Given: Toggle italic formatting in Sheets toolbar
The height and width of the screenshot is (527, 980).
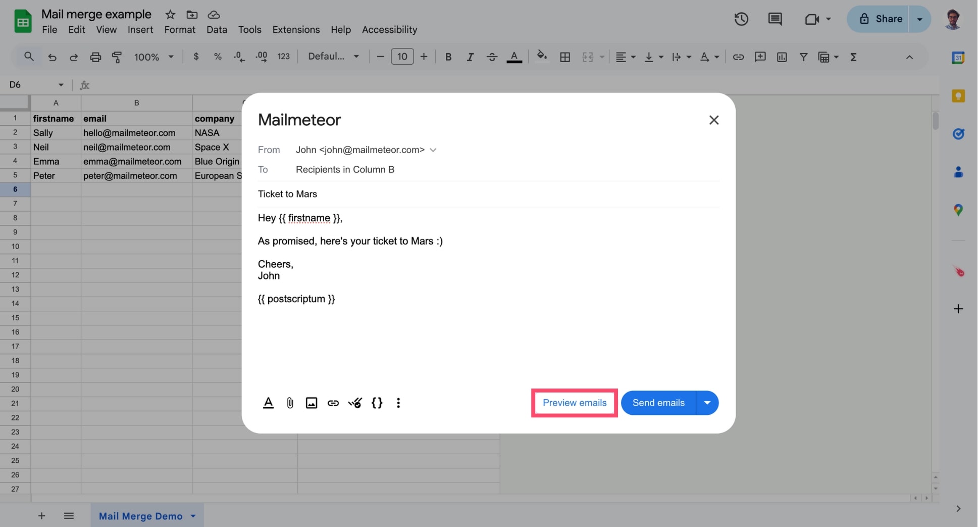Looking at the screenshot, I should 470,57.
